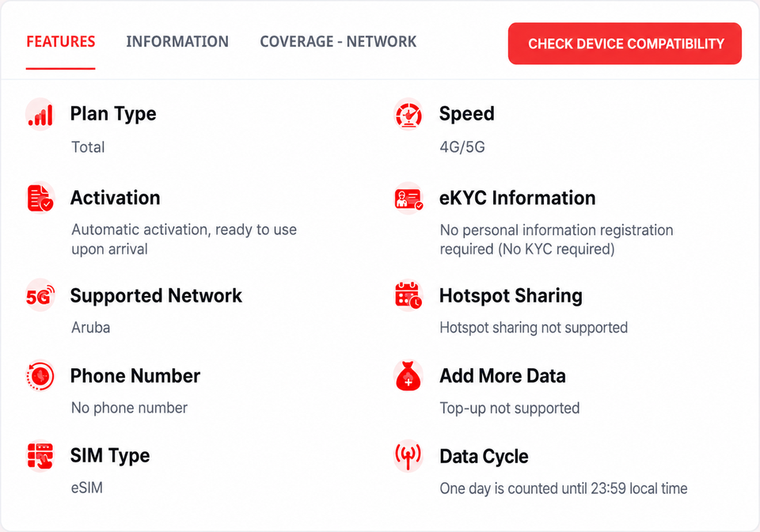The image size is (760, 532).
Task: Click the Check Device Compatibility button
Action: click(625, 44)
